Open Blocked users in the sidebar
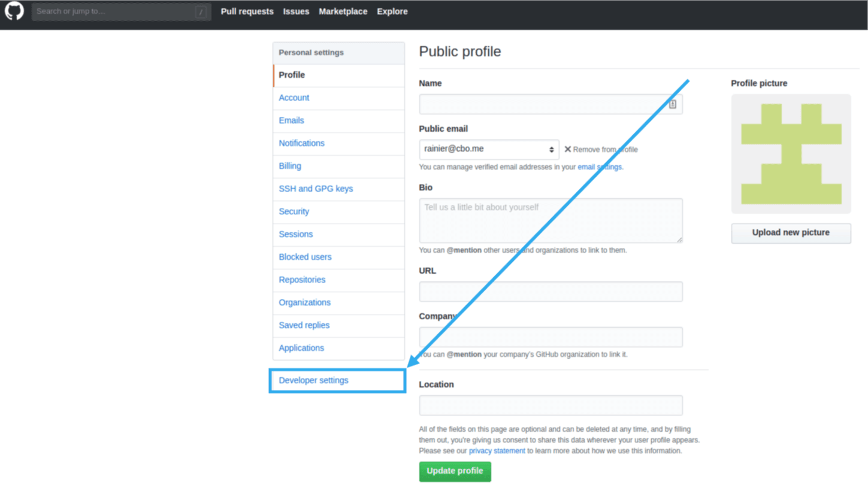This screenshot has width=868, height=494. tap(338, 257)
